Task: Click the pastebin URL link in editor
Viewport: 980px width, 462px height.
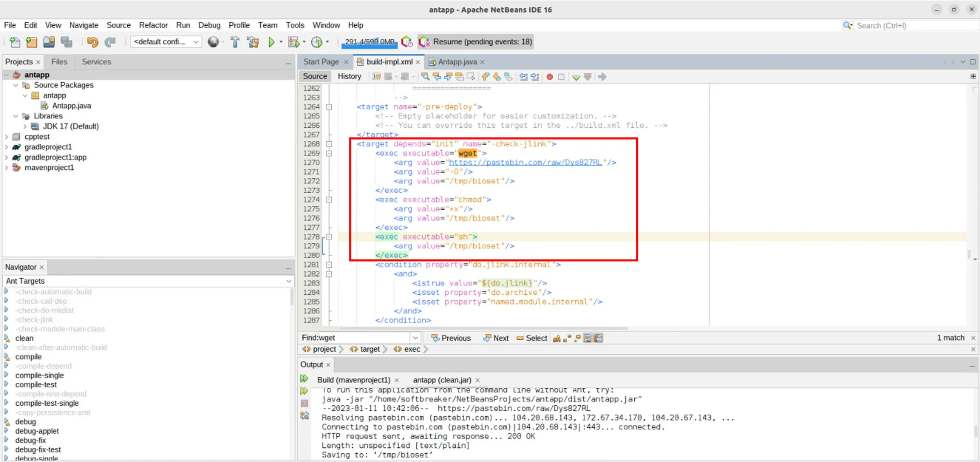Action: 525,162
